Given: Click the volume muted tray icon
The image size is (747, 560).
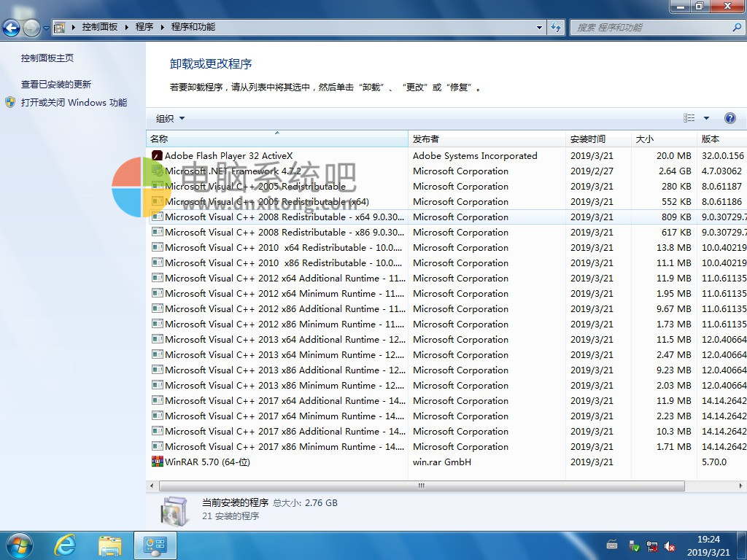Looking at the screenshot, I should tap(670, 546).
